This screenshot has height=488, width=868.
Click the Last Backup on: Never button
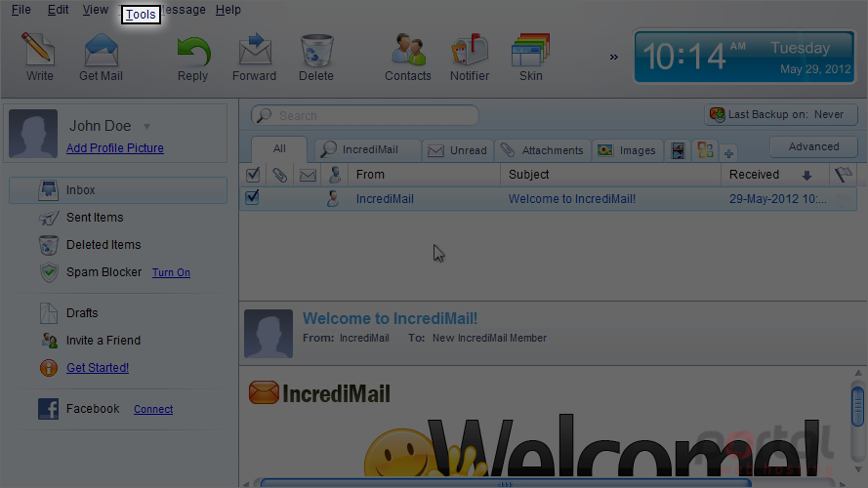(781, 114)
